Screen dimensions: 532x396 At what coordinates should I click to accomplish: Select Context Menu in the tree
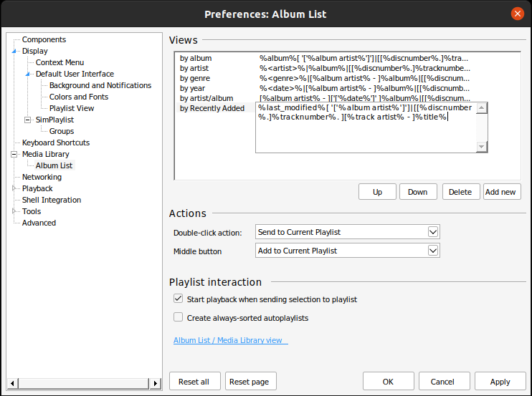(x=60, y=62)
